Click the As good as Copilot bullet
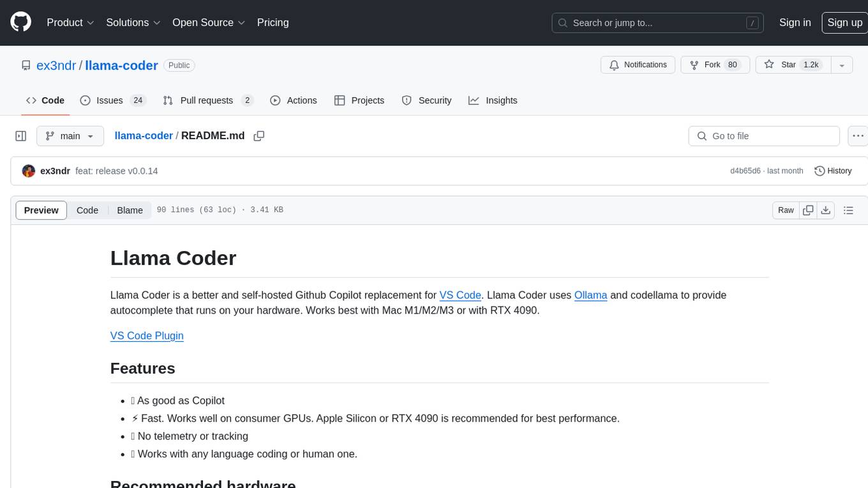Screen dimensions: 868x488 177,401
